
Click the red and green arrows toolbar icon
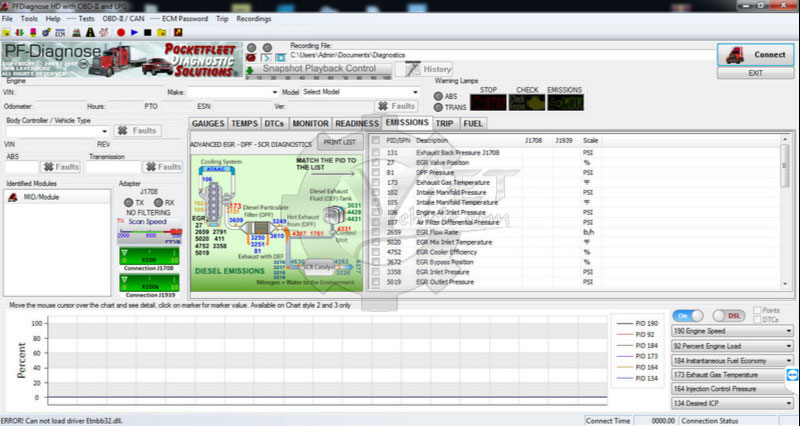pos(19,33)
